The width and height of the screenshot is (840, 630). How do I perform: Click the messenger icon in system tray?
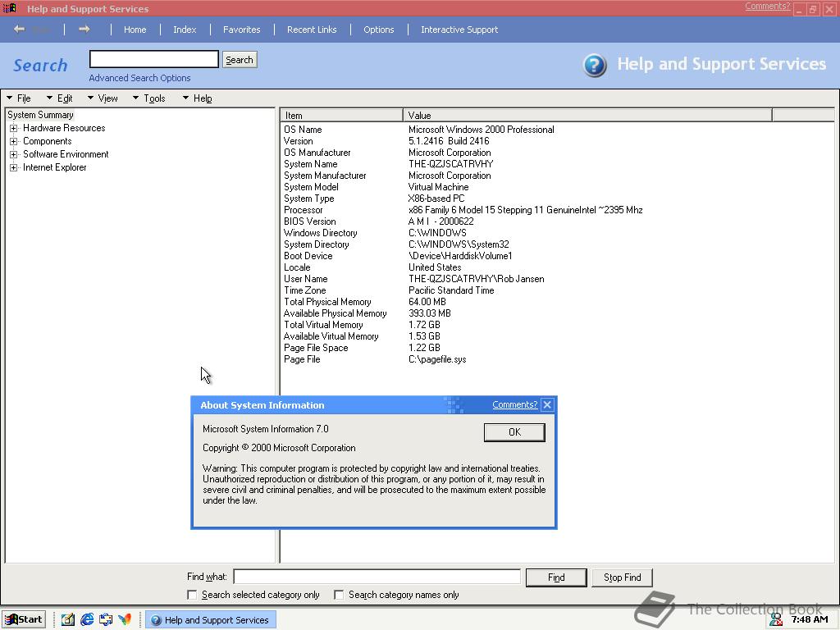[776, 619]
